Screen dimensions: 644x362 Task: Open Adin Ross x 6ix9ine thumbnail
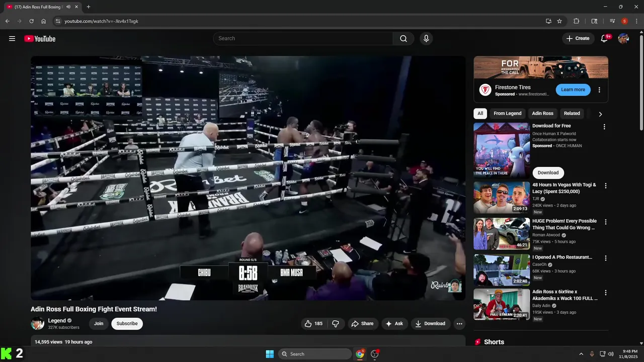pyautogui.click(x=502, y=305)
